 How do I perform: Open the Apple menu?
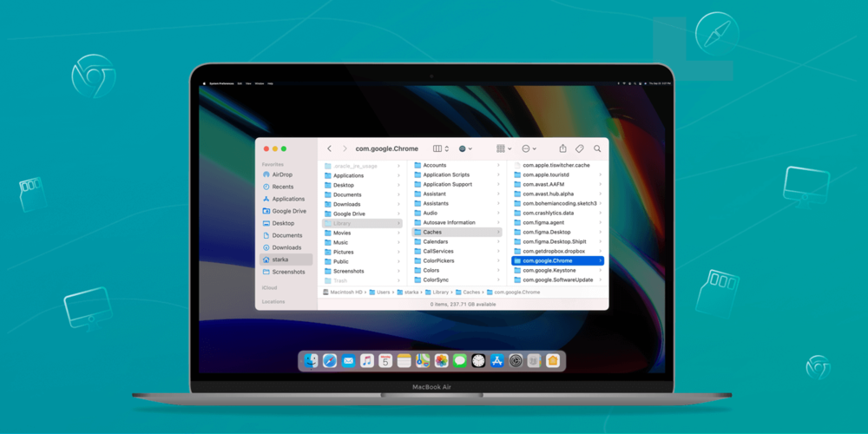coord(204,83)
